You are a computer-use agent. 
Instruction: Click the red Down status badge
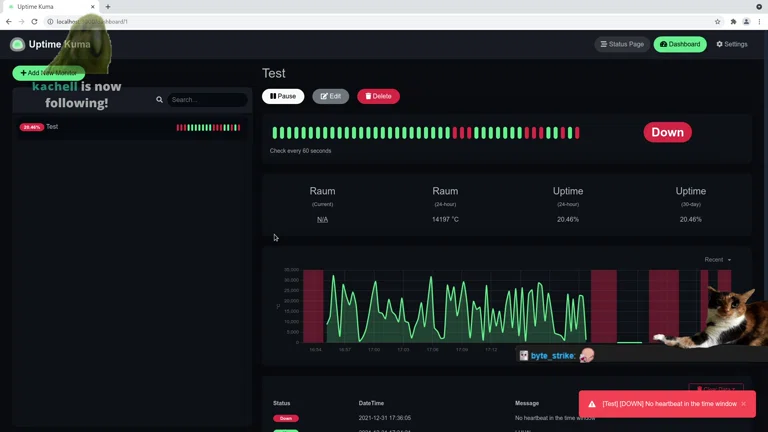[667, 132]
